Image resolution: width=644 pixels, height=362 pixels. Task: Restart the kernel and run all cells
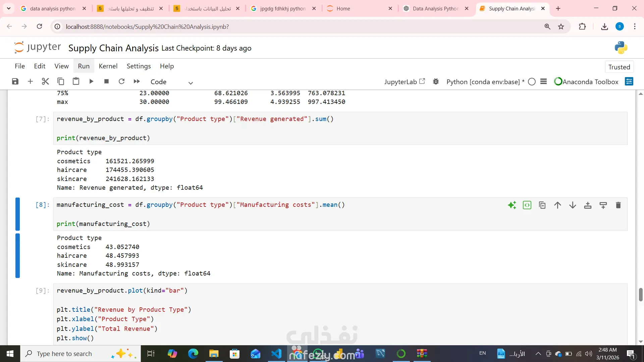point(137,81)
